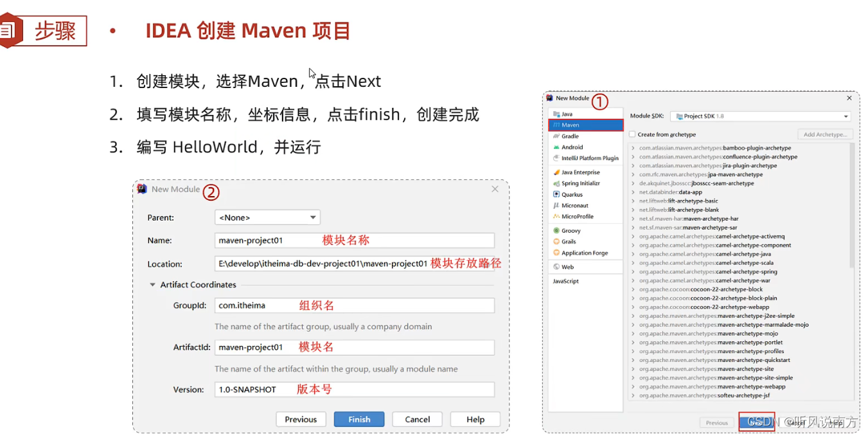Click the Location path field

click(355, 264)
